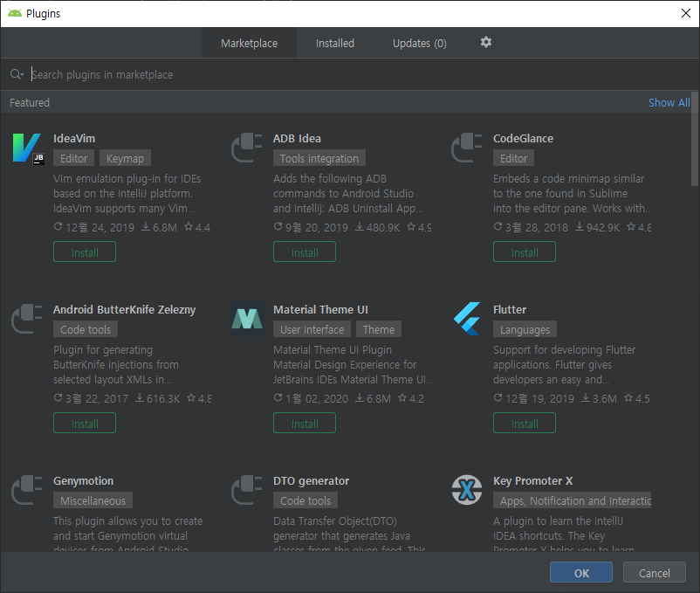This screenshot has height=593, width=700.
Task: Click the Show All featured link
Action: [x=669, y=103]
